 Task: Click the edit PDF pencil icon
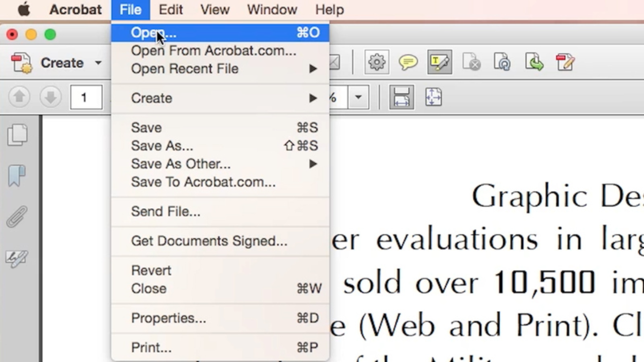[x=565, y=63]
